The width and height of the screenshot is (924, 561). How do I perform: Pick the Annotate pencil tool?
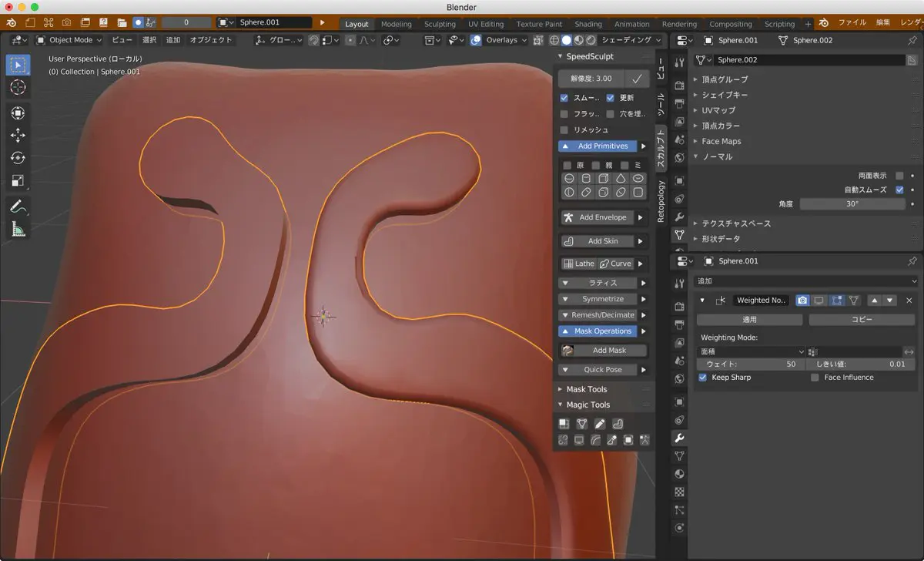(x=18, y=207)
